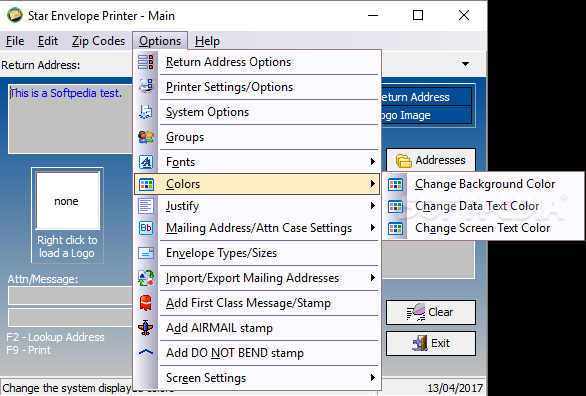Viewport: 586px width, 396px height.
Task: Open the Zip Codes menu
Action: tap(98, 41)
